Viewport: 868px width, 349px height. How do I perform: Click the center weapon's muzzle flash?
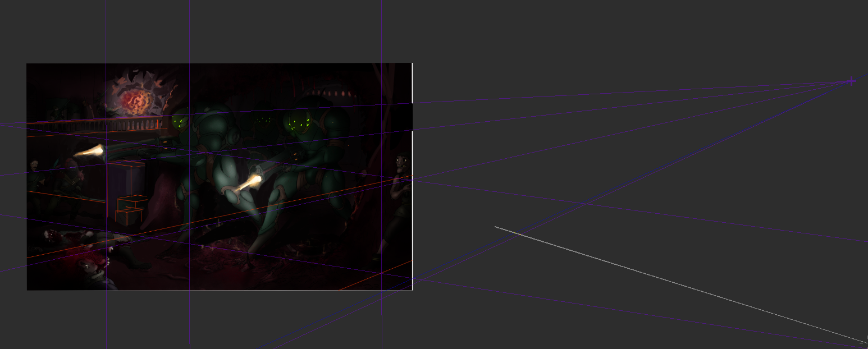[x=248, y=182]
